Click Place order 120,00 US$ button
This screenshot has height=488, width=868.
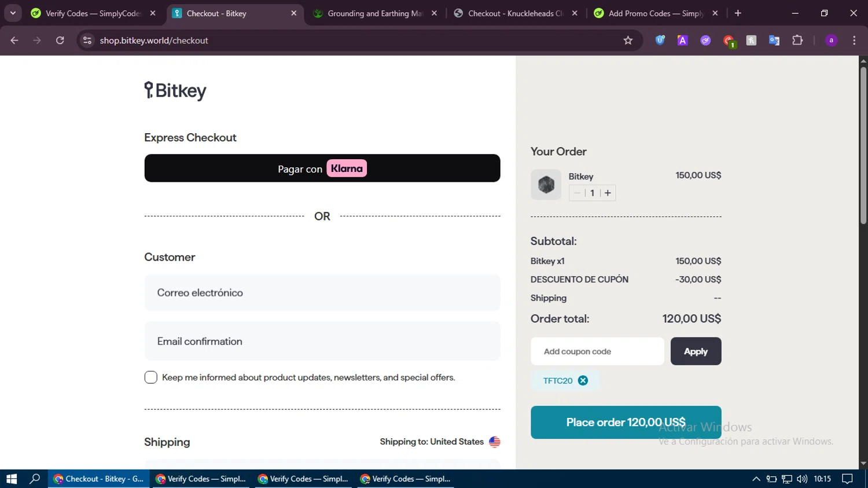tap(626, 422)
